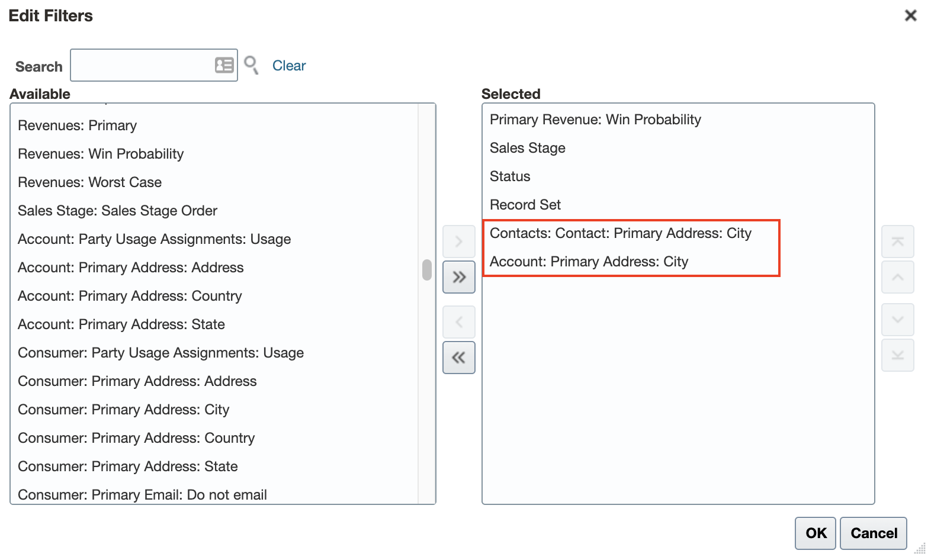Screen dimensions: 931x560
Task: Close the Edit Filters dialog
Action: 910,15
